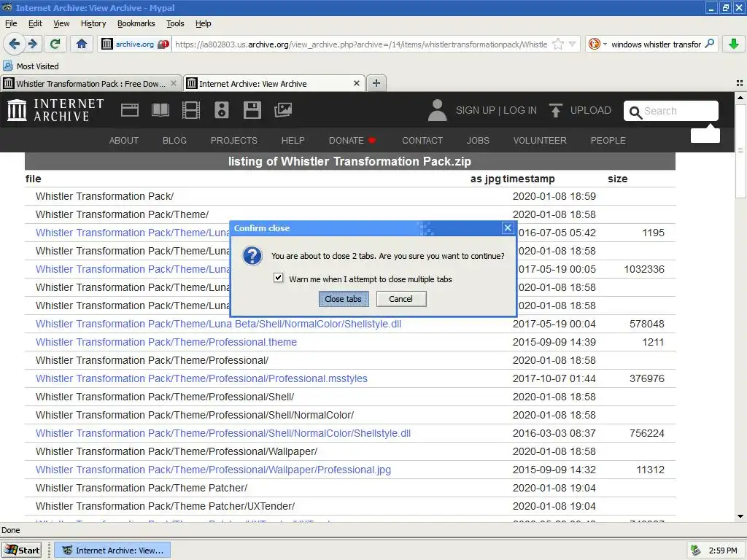Open the Internet Archive logo home link
The height and width of the screenshot is (560, 747).
tap(55, 110)
